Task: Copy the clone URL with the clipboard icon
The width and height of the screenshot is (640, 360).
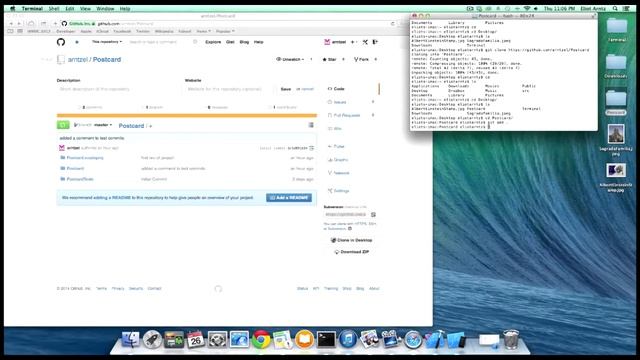Action: (373, 214)
